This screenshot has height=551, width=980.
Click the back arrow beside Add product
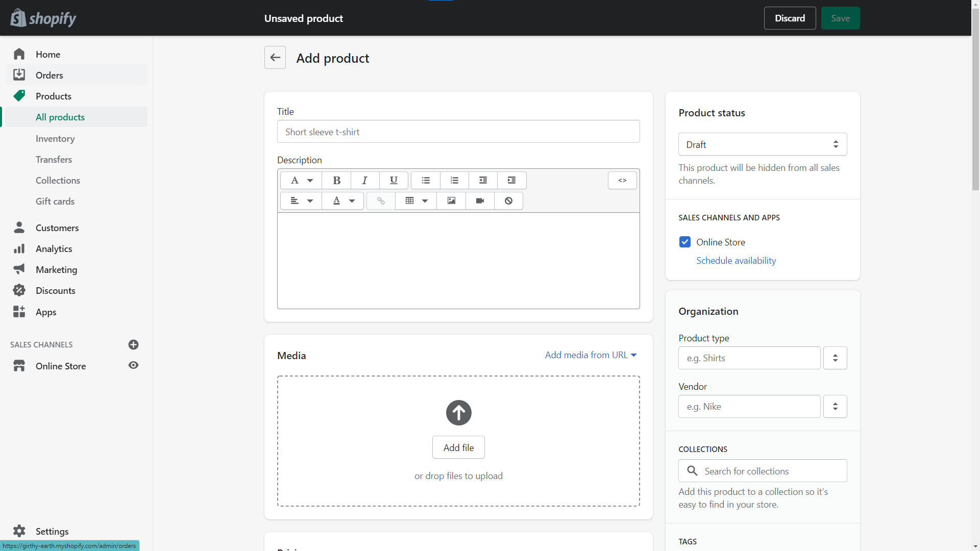[275, 58]
